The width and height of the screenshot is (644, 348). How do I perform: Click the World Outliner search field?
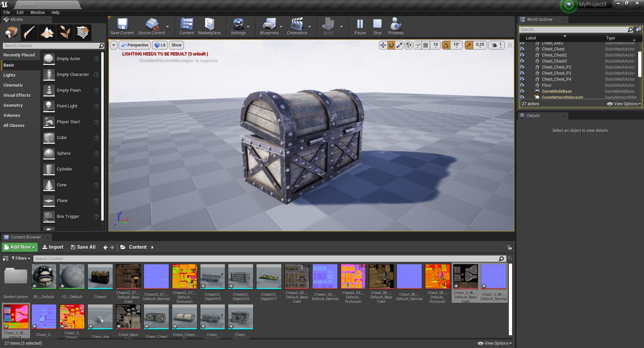point(576,29)
